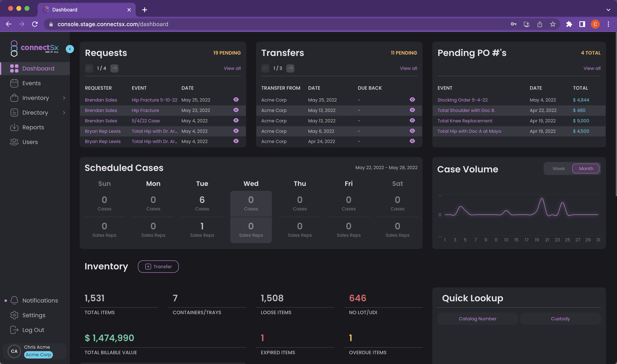Switch Case Volume to Week view

558,169
